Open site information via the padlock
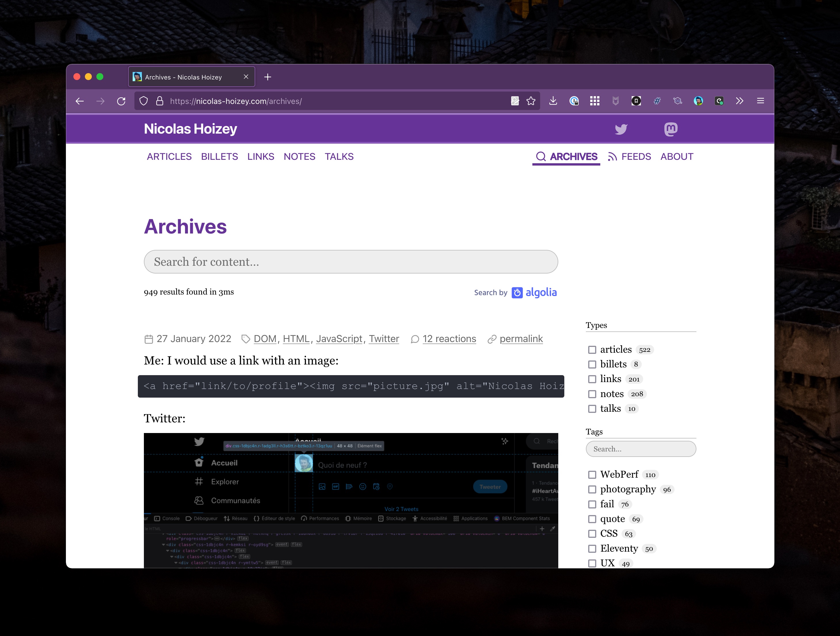 (x=159, y=101)
